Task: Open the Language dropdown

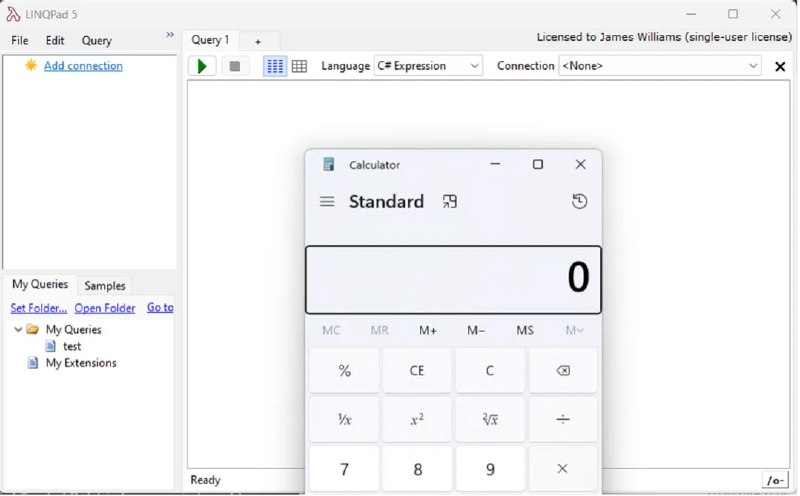Action: [x=428, y=66]
